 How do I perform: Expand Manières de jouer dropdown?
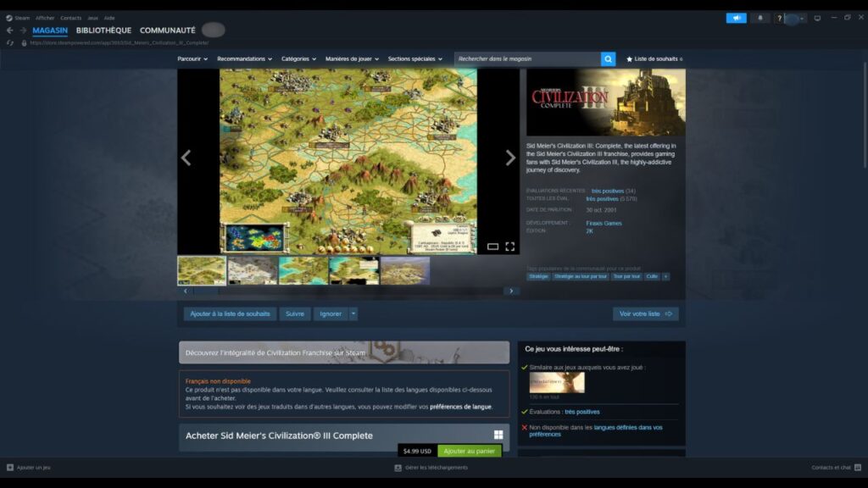[352, 58]
